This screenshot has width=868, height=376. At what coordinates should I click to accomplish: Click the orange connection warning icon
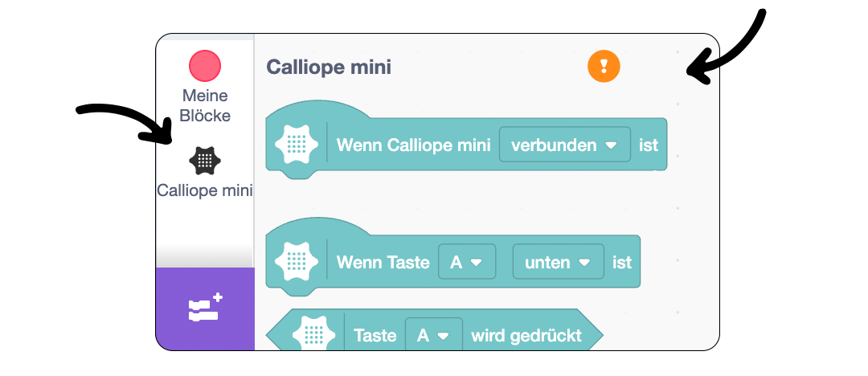tap(604, 67)
